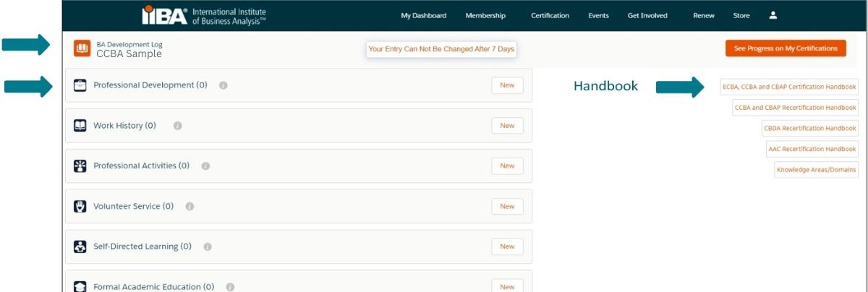Click the BA Development Log book icon

pyautogui.click(x=81, y=48)
